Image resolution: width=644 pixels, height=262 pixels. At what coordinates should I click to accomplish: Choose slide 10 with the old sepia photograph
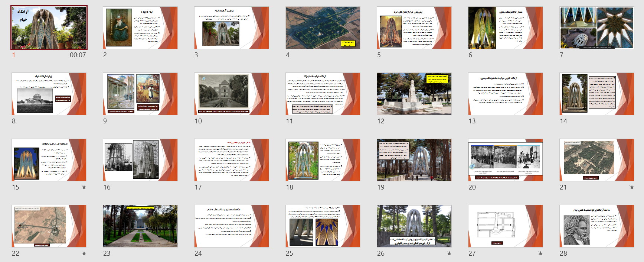[x=232, y=94]
